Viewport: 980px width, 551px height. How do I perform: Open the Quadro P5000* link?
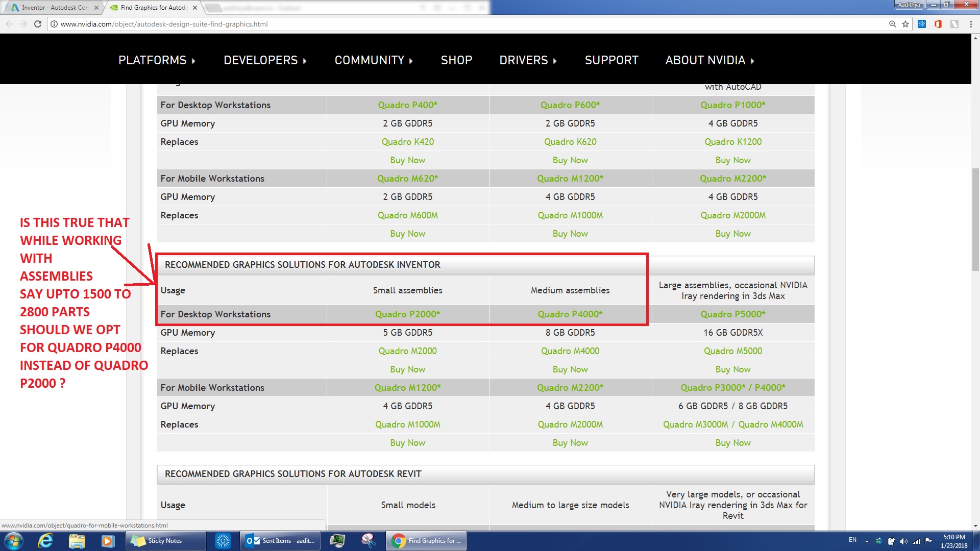point(733,314)
